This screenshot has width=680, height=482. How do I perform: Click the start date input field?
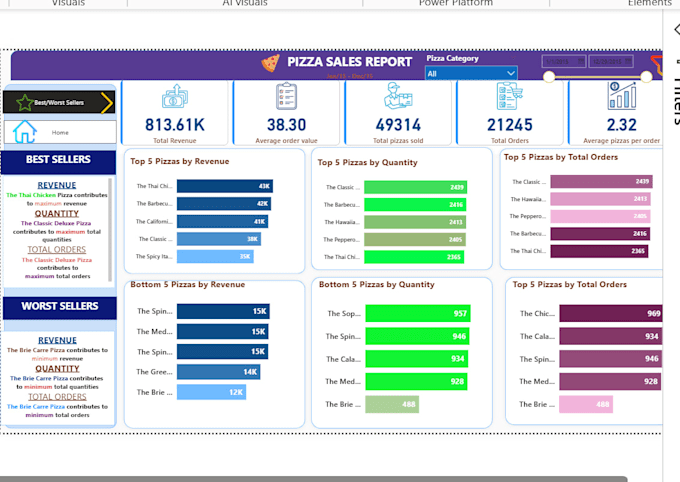click(564, 62)
